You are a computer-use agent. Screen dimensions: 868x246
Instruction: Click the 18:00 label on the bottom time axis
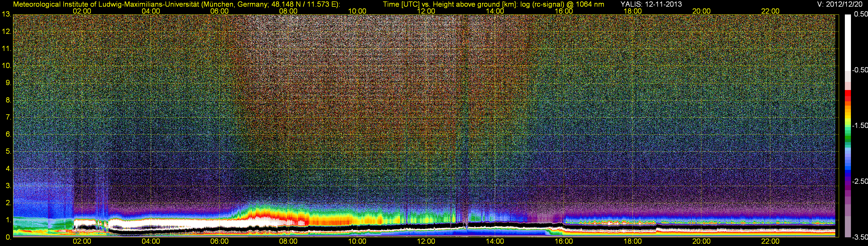(632, 241)
